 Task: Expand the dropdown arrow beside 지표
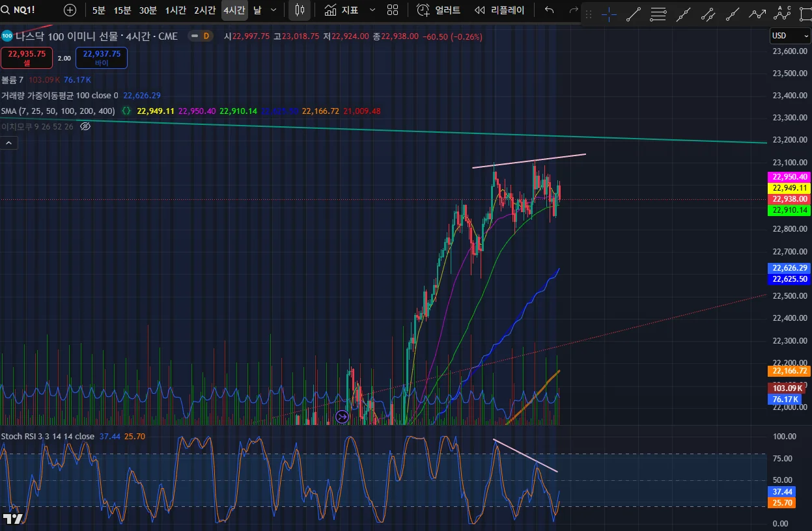click(372, 10)
